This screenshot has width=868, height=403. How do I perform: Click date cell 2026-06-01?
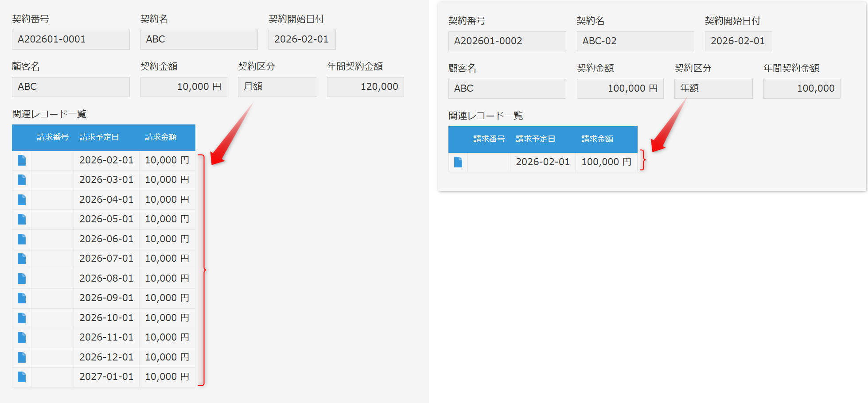pyautogui.click(x=107, y=239)
